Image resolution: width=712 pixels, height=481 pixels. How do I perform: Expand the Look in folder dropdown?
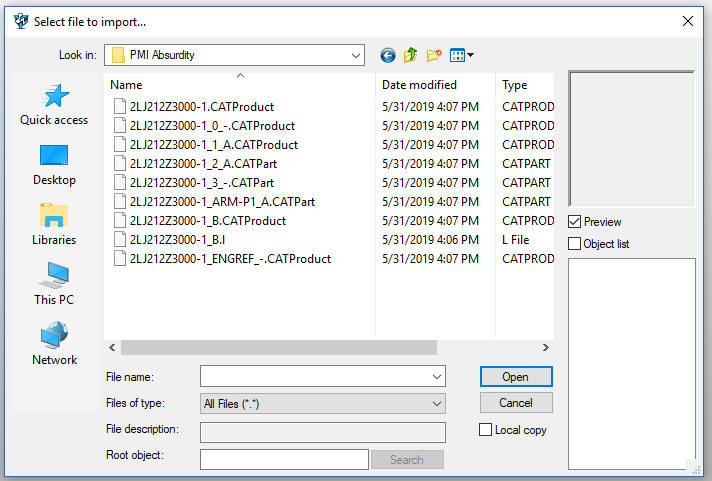coord(356,55)
